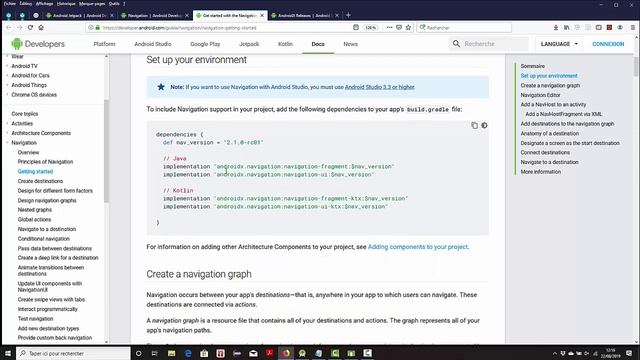The image size is (640, 360).
Task: Expand Chrome OS devices section
Action: 7,95
